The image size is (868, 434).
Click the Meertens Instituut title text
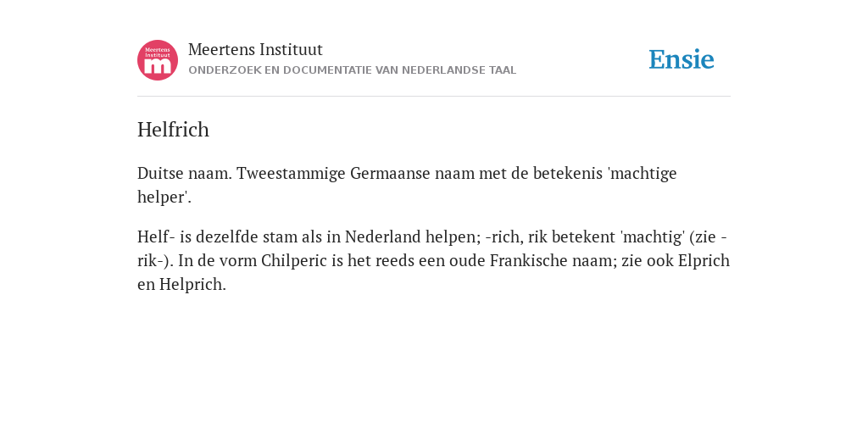pyautogui.click(x=255, y=49)
